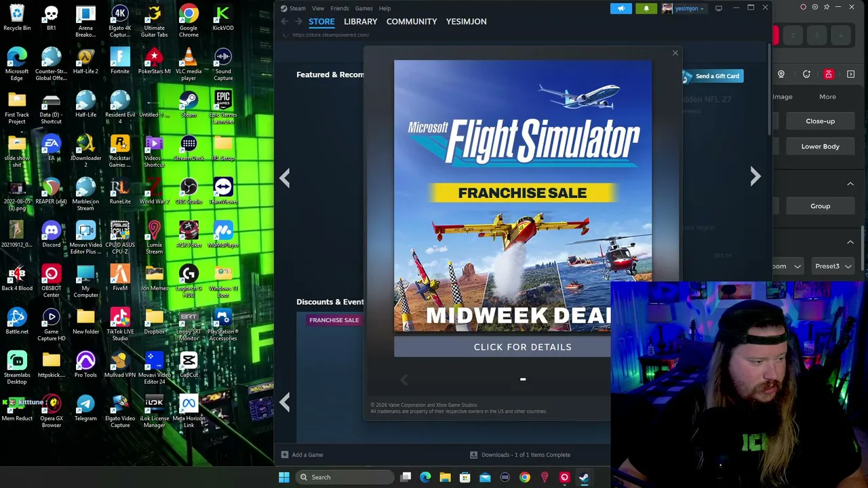The height and width of the screenshot is (488, 868).
Task: Click the taskbar Search box
Action: coord(344,477)
